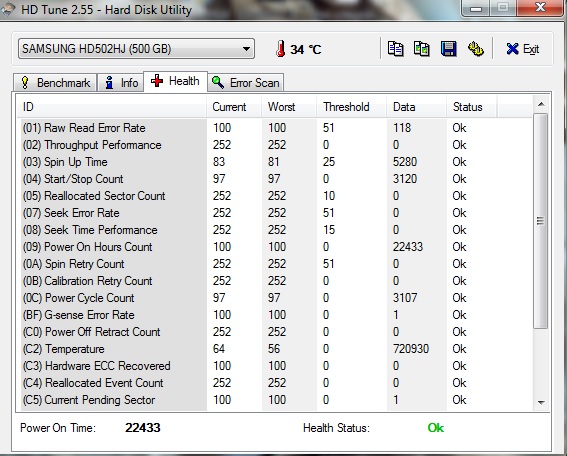Screen dimensions: 567x456
Task: Click data value 3107 for Power Cycle
Action: pos(405,298)
